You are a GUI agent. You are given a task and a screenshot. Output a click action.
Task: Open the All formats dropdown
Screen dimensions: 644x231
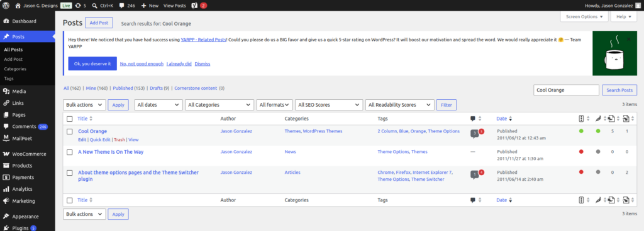click(275, 105)
